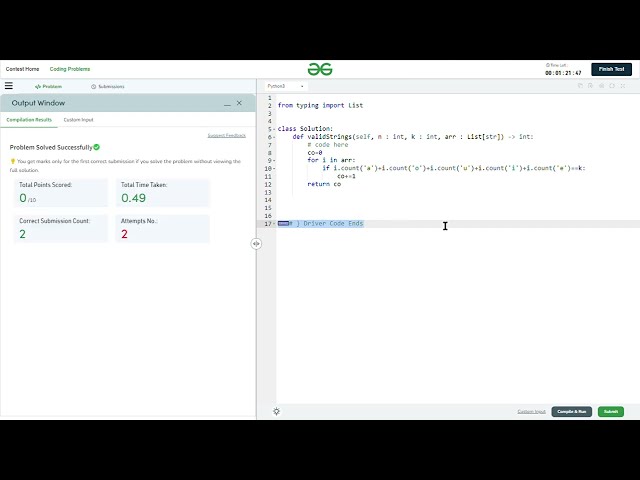The image size is (640, 480).
Task: Close the Output Window panel
Action: [239, 103]
